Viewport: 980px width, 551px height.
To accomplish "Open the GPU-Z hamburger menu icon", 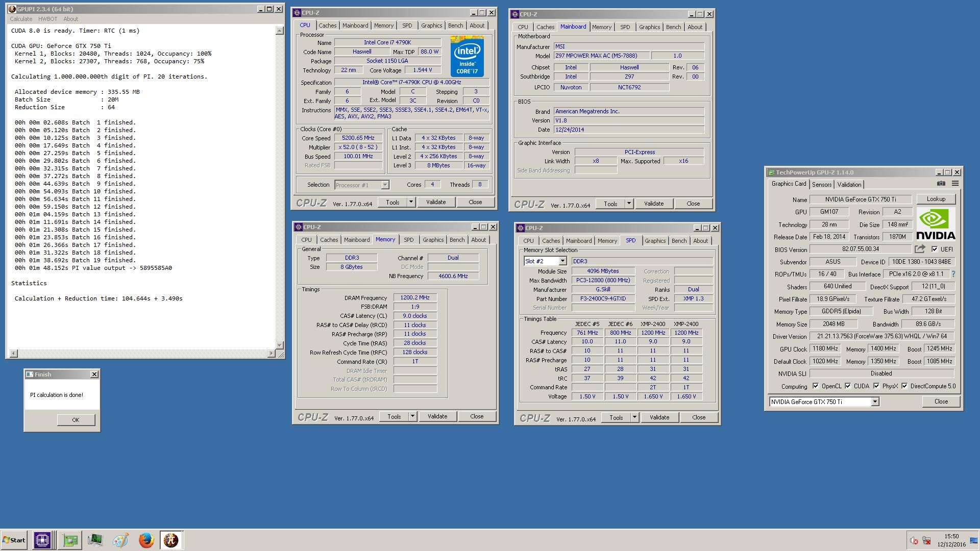I will [x=955, y=184].
